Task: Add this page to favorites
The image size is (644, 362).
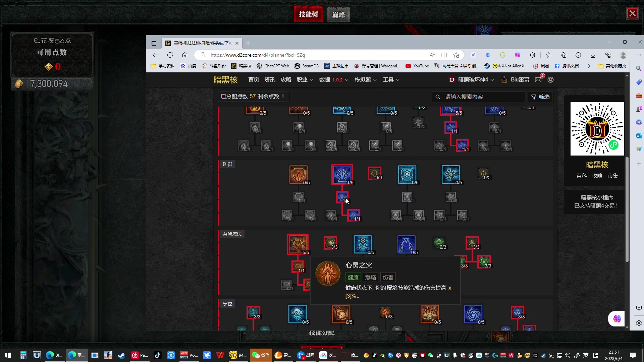Action: [x=456, y=55]
